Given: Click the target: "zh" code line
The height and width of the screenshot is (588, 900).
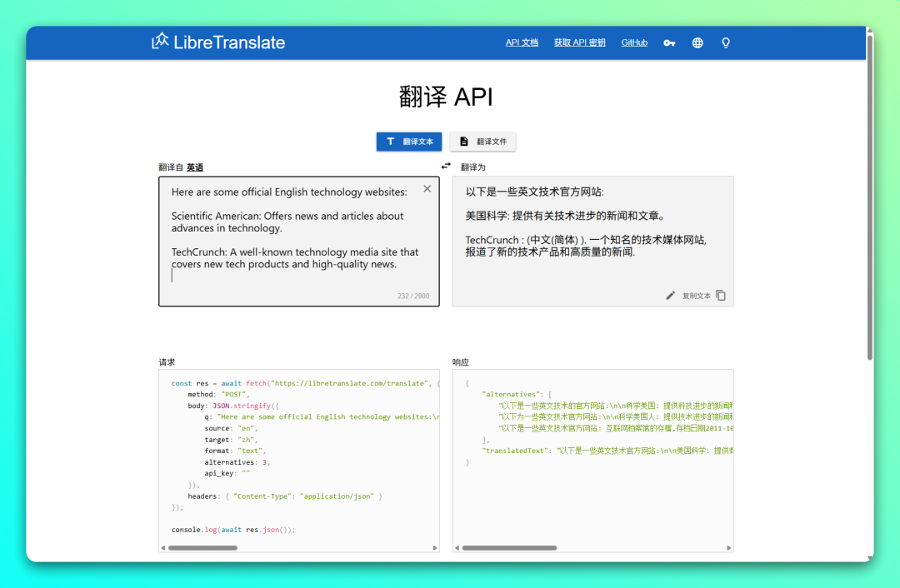Looking at the screenshot, I should click(232, 440).
